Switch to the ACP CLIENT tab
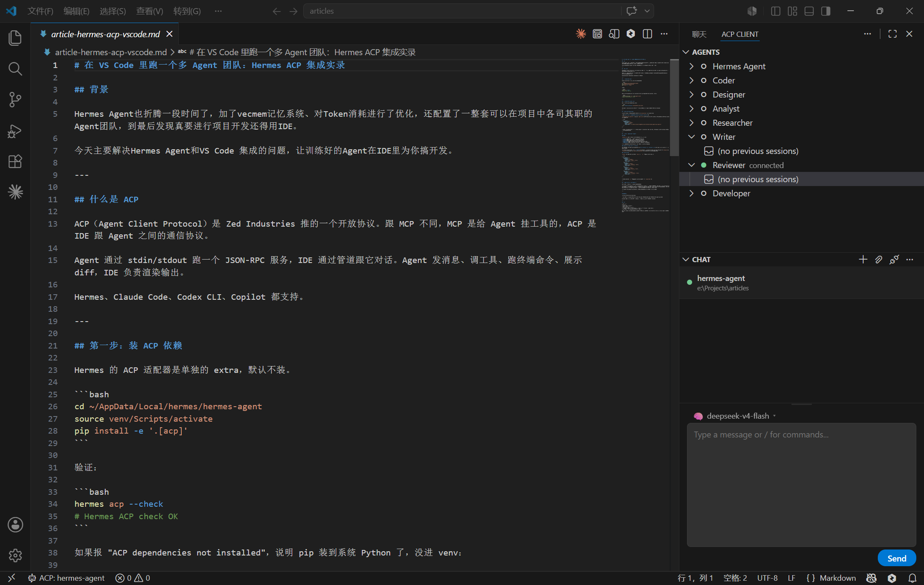The height and width of the screenshot is (585, 924). pyautogui.click(x=740, y=34)
